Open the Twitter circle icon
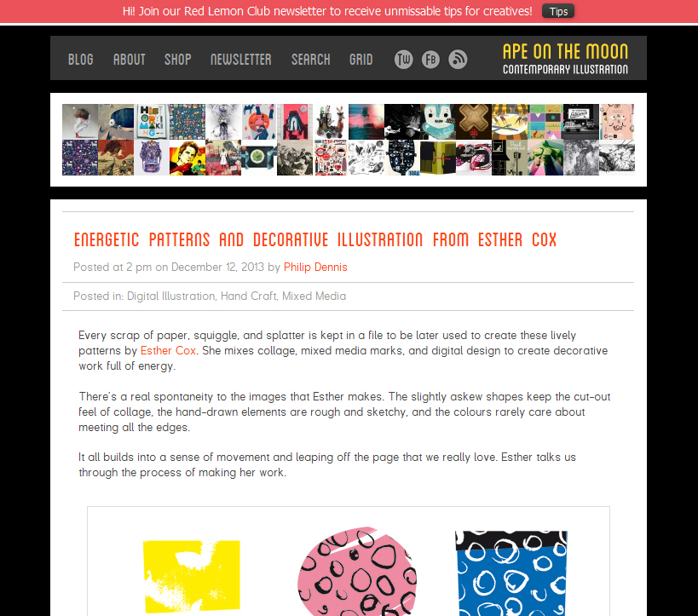Image resolution: width=698 pixels, height=616 pixels. click(x=403, y=59)
